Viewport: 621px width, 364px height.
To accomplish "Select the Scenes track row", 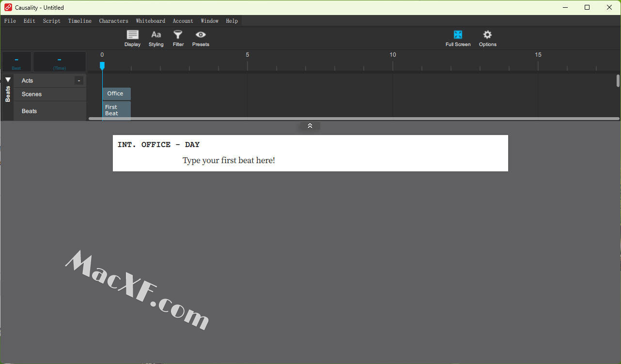I will pyautogui.click(x=50, y=94).
